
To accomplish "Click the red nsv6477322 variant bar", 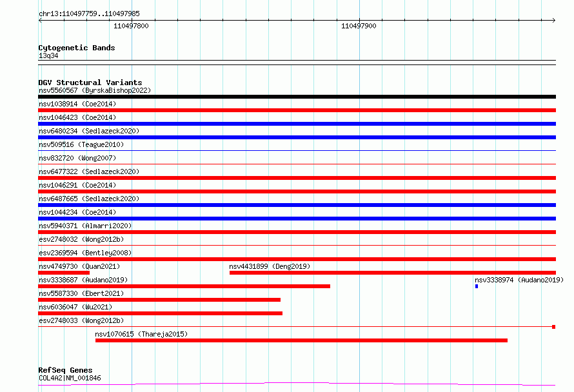I will pos(297,178).
